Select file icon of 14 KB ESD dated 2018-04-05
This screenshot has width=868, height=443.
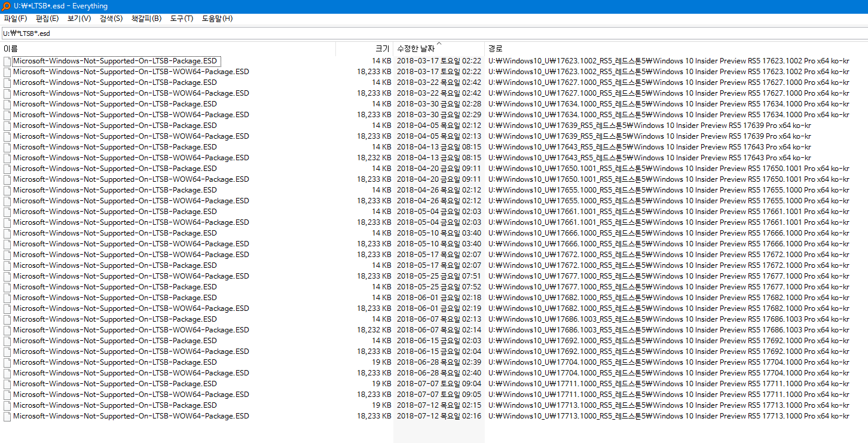[7, 126]
